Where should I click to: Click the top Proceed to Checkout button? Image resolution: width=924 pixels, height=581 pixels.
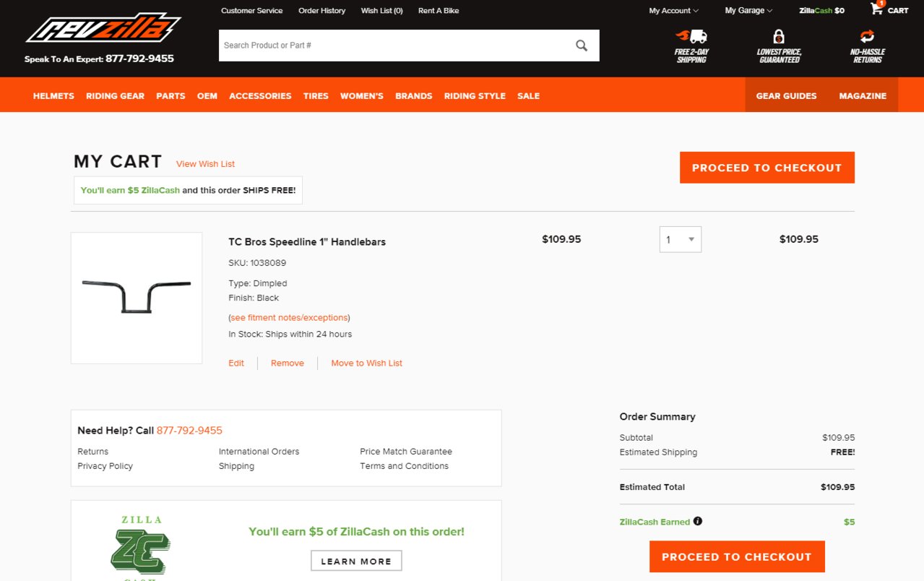(x=767, y=168)
